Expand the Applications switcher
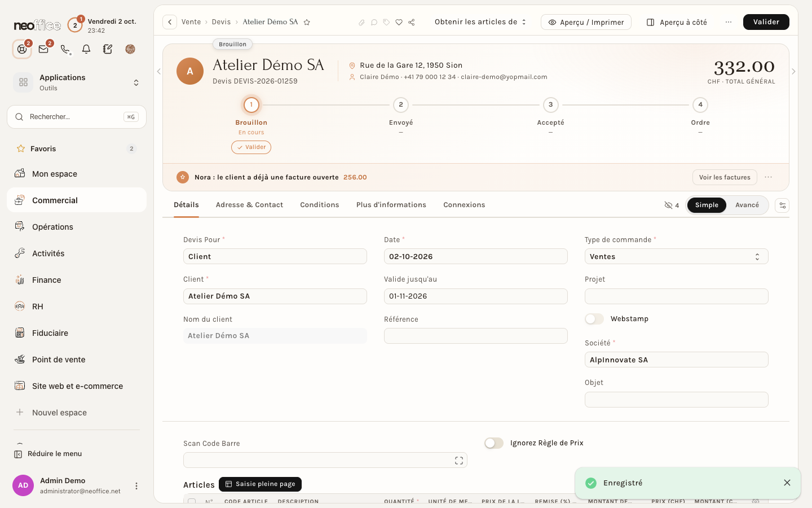The image size is (812, 508). (x=77, y=82)
